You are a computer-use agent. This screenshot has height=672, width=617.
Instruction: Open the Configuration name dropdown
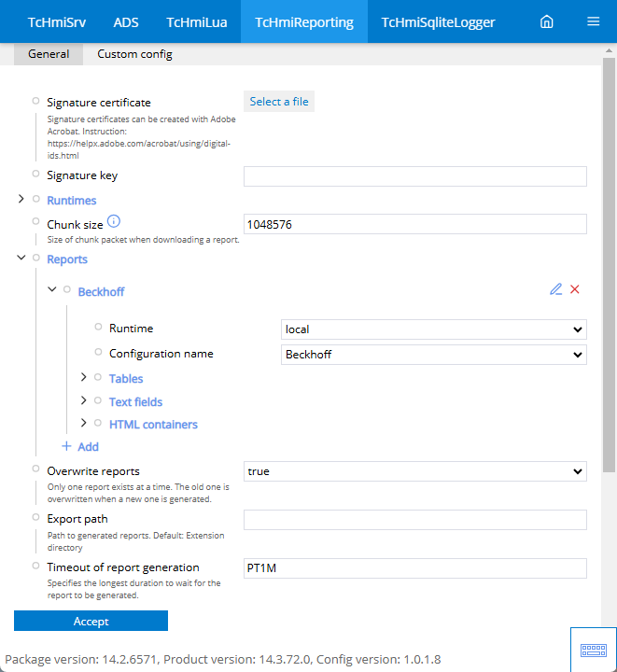tap(434, 355)
